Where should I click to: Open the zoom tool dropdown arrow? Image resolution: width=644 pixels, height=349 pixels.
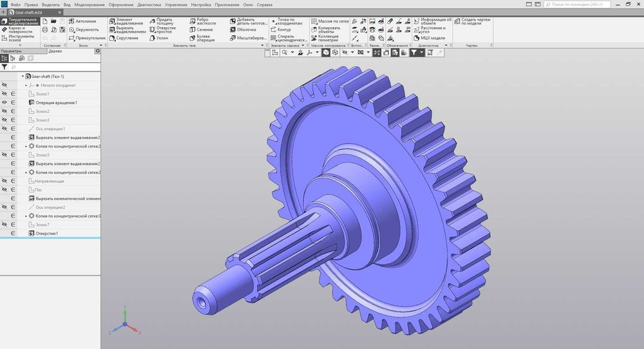click(292, 53)
